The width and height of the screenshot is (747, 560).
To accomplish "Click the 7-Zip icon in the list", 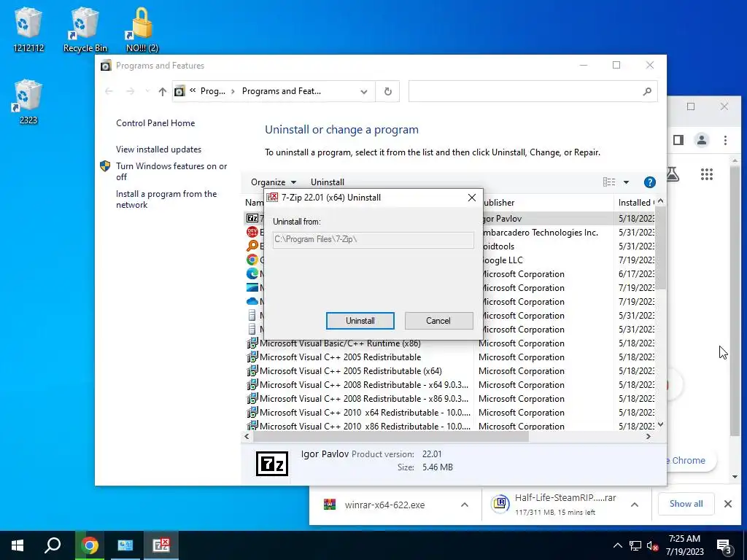I will [x=252, y=218].
